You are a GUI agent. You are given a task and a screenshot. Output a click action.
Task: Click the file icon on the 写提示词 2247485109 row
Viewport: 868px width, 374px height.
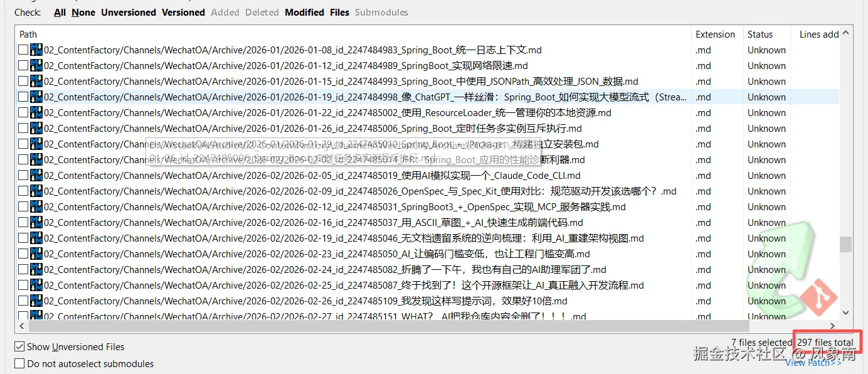click(x=36, y=301)
